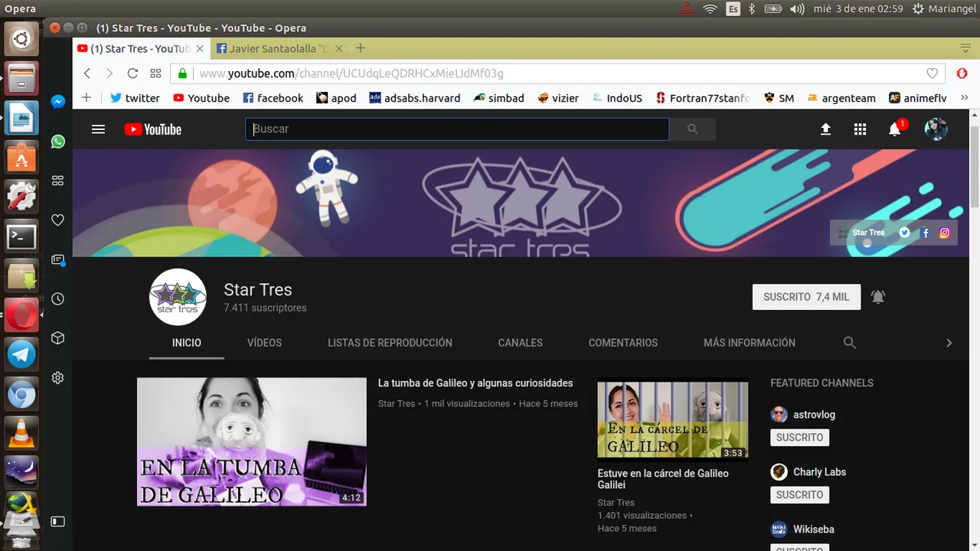Open the user avatar account menu
This screenshot has width=980, height=551.
click(x=936, y=129)
